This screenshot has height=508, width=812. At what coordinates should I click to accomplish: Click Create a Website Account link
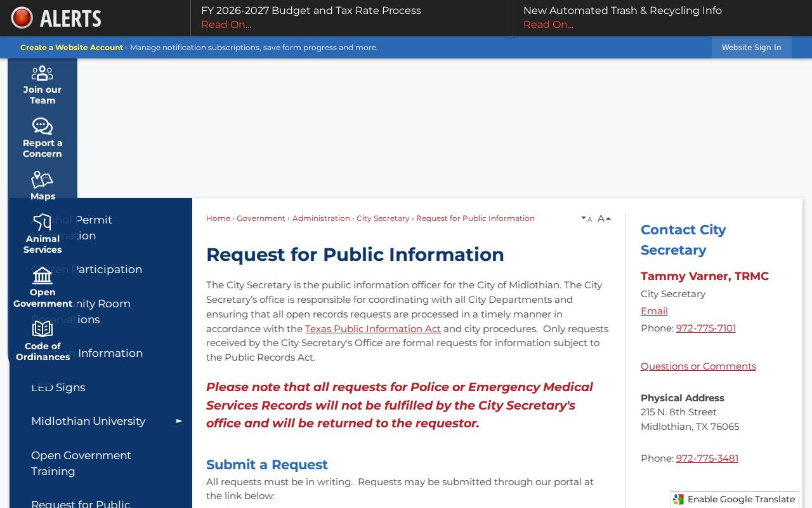72,48
